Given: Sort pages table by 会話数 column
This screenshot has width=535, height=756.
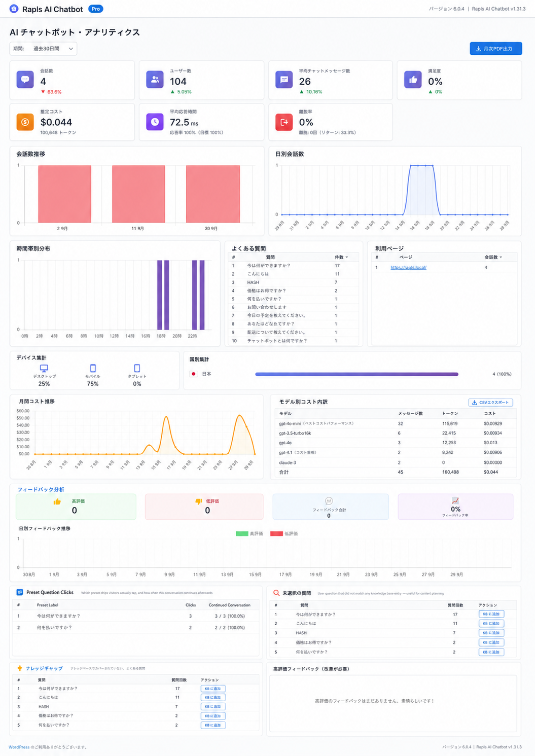Looking at the screenshot, I should pos(493,257).
